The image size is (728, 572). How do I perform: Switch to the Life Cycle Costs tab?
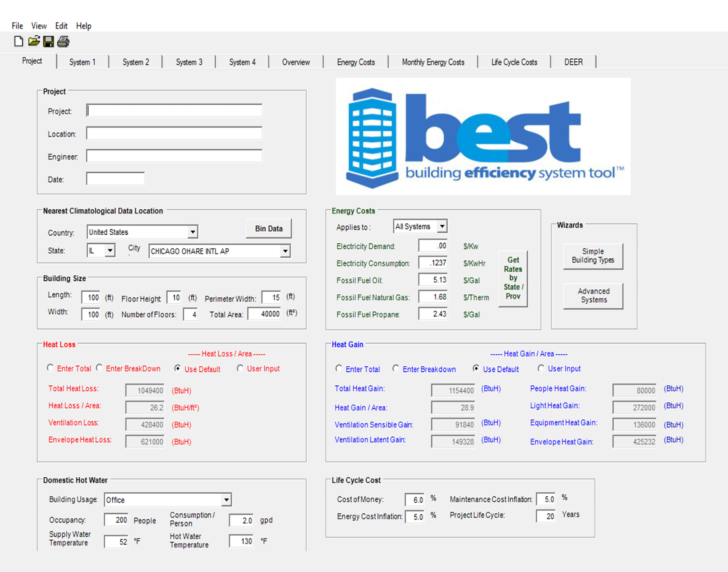pos(514,62)
